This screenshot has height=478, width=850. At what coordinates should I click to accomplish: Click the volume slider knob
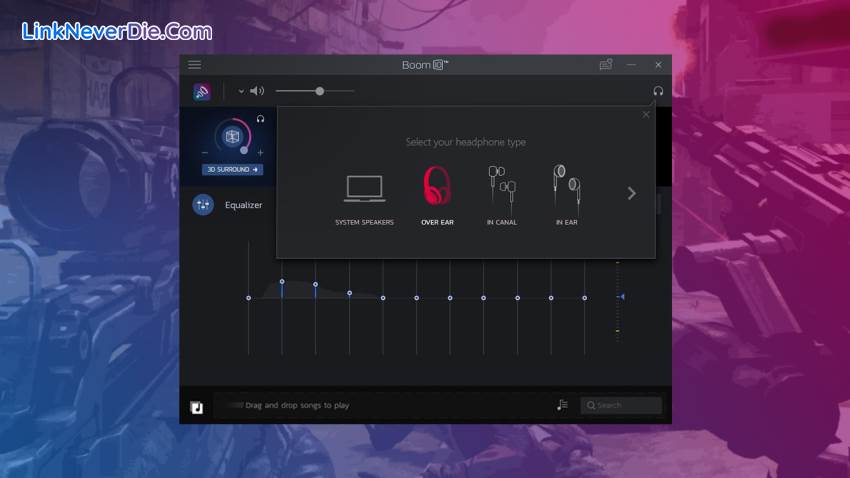tap(320, 91)
